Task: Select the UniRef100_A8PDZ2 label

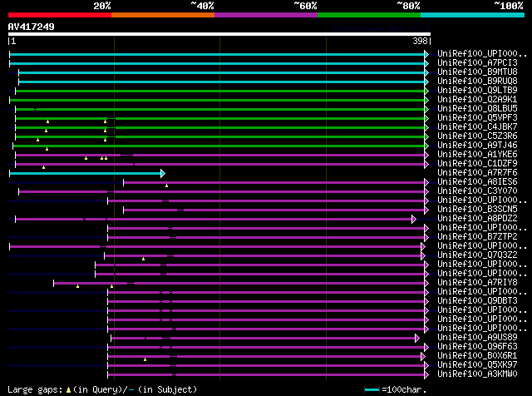Action: point(477,219)
